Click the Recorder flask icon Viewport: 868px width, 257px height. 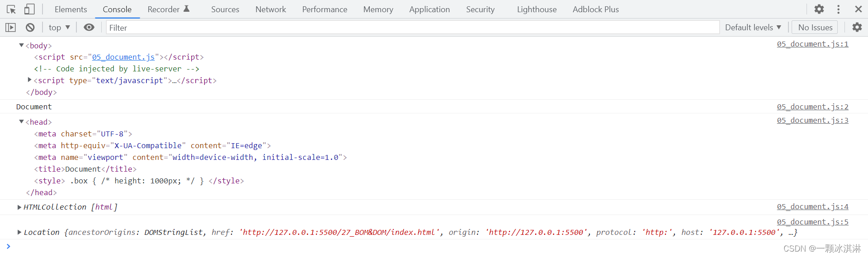[187, 9]
